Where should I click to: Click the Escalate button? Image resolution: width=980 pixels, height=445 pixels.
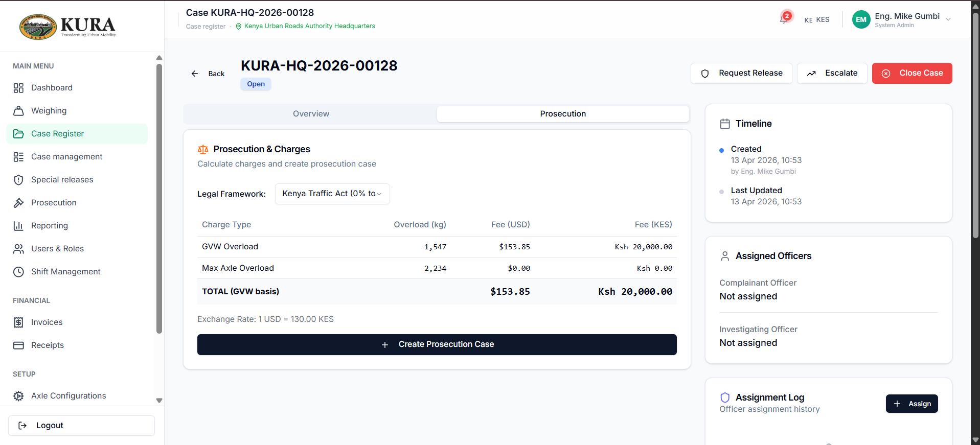pos(832,73)
